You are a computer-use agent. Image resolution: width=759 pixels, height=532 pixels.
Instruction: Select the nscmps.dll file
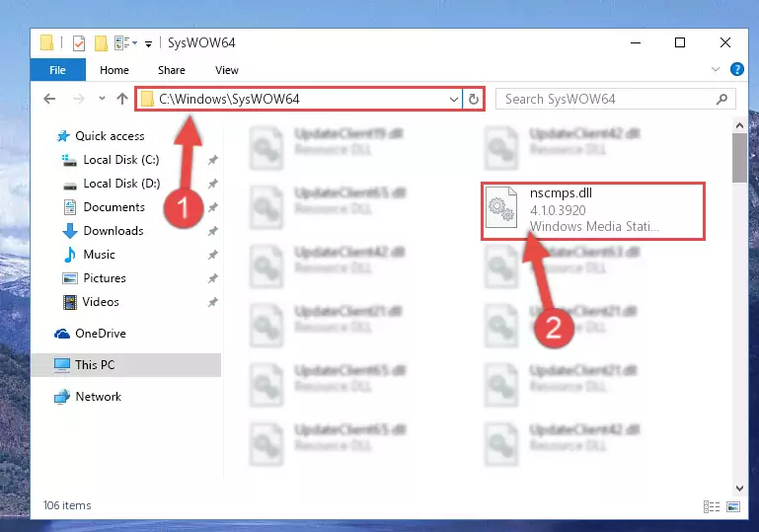(x=593, y=210)
